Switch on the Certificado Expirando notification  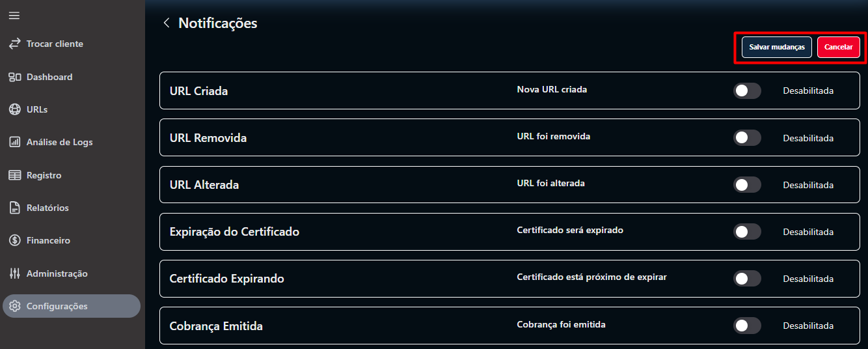pos(747,279)
